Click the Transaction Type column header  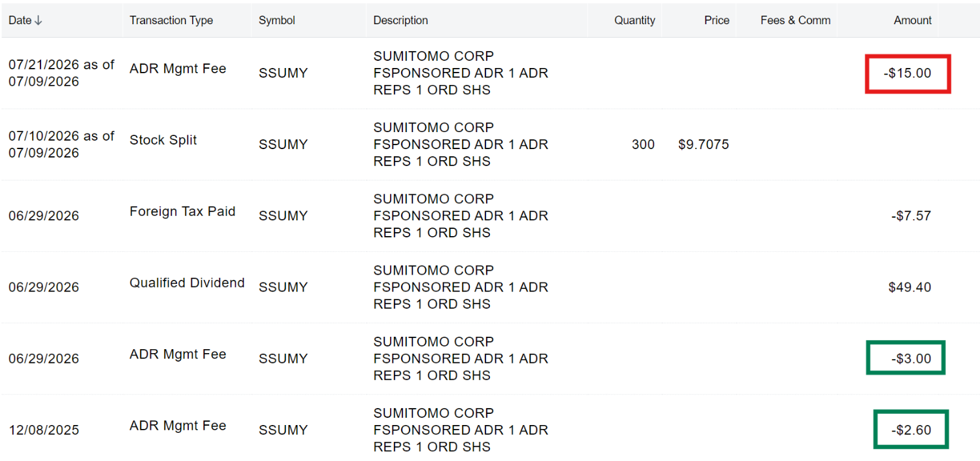click(171, 20)
